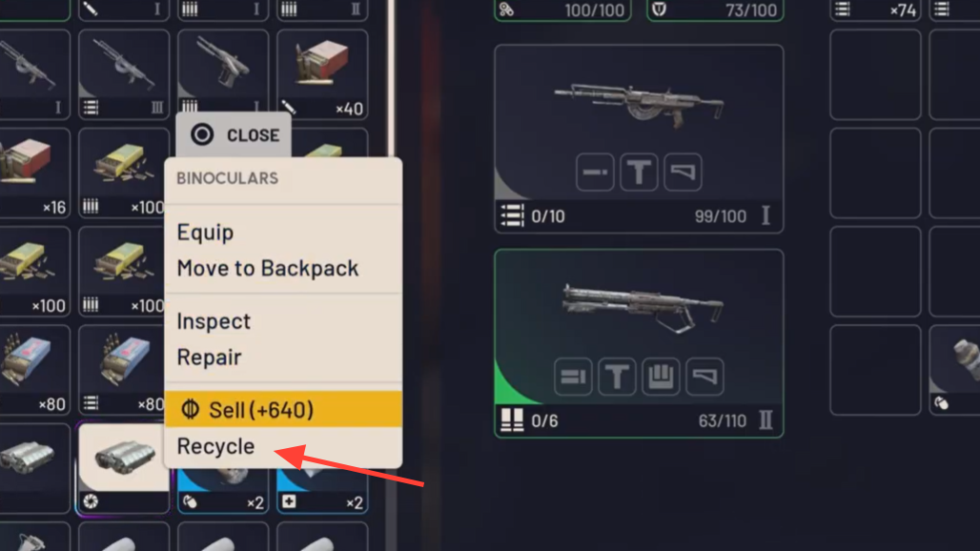Click the red ammo box with ×40
This screenshot has width=980, height=551.
(x=322, y=73)
